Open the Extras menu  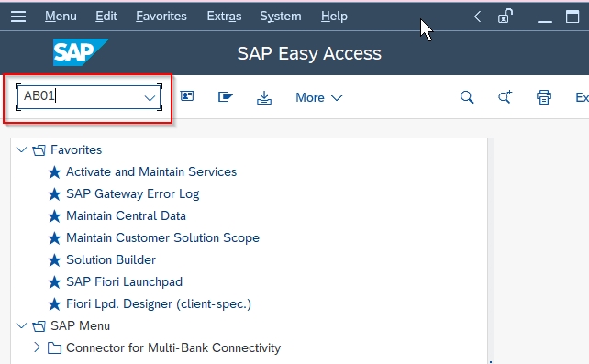pyautogui.click(x=224, y=17)
